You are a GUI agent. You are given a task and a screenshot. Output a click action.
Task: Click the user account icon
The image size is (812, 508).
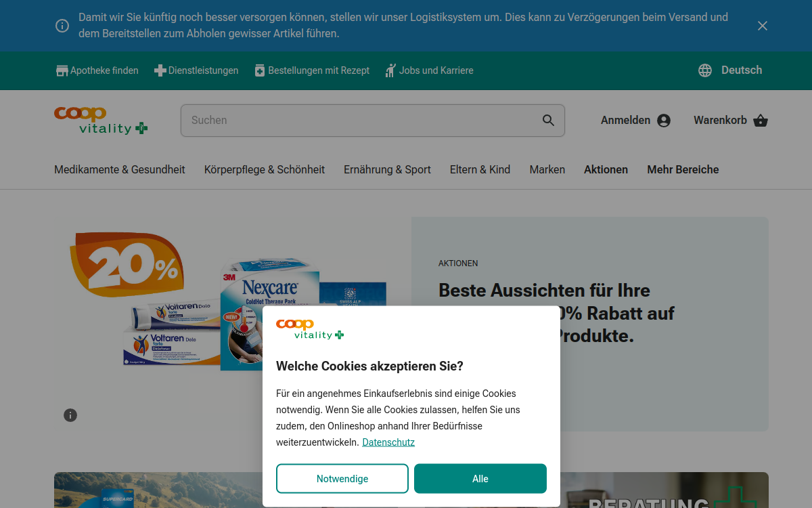pyautogui.click(x=664, y=121)
